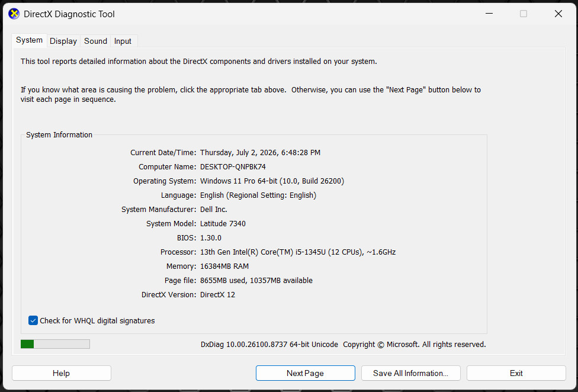
Task: Click Save All Information button
Action: (410, 373)
